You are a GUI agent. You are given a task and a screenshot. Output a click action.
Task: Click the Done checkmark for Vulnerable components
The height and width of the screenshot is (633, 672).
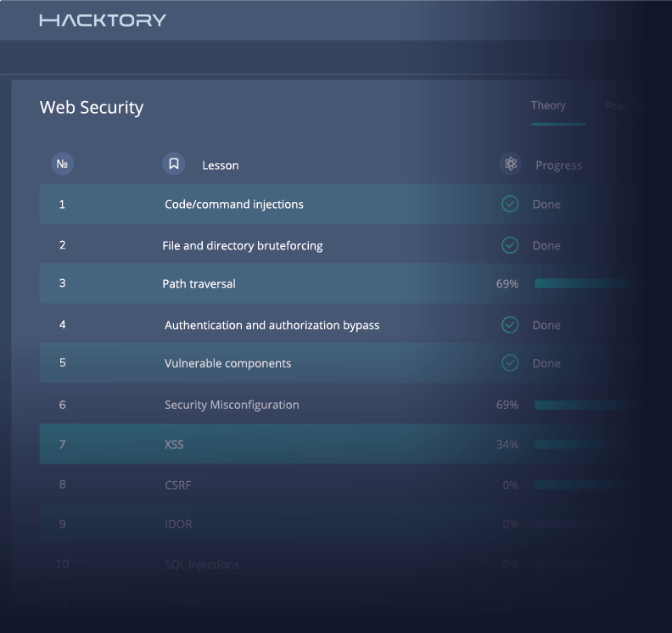coord(510,363)
